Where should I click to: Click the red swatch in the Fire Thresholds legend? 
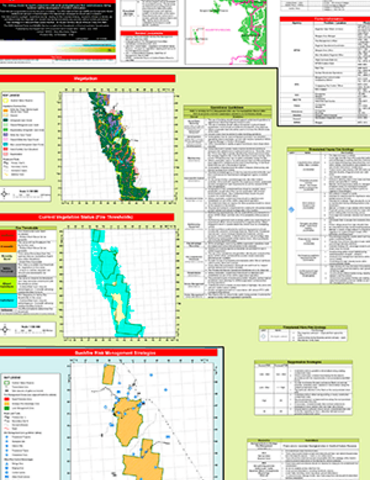[x=8, y=236]
